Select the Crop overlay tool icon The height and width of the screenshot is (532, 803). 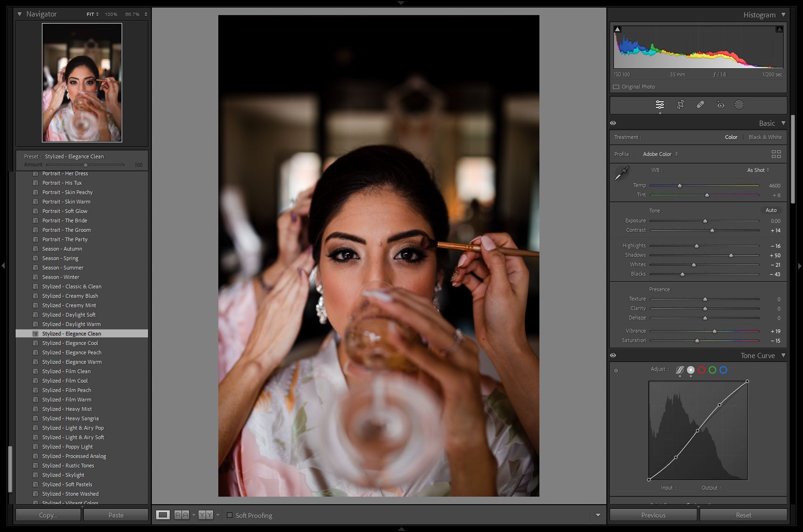point(680,105)
